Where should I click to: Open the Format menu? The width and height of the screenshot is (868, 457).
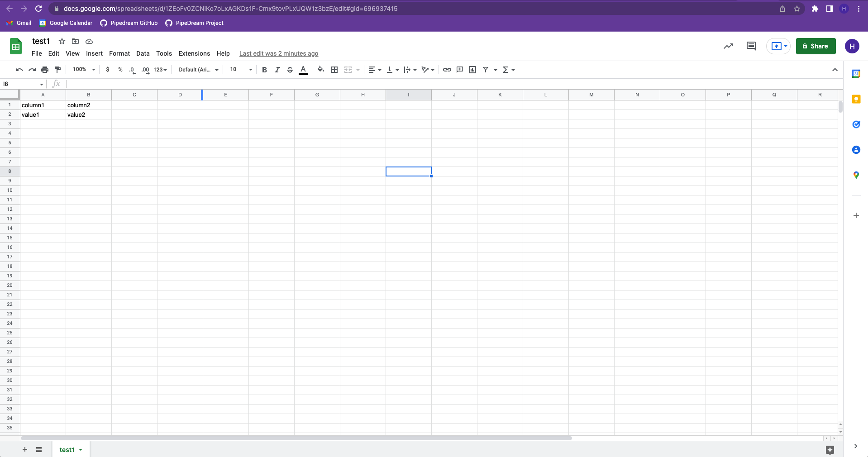click(119, 53)
